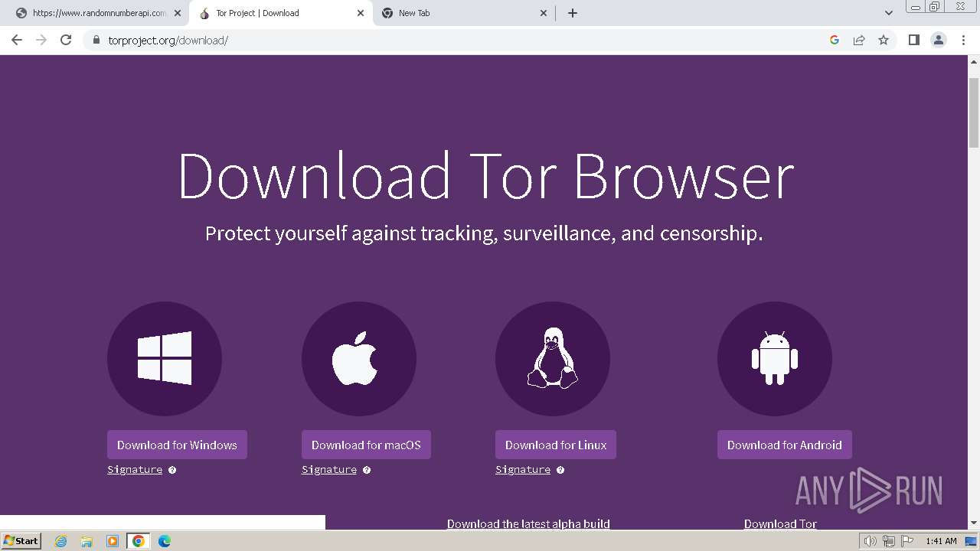980x551 pixels.
Task: Open media player taskbar icon
Action: 113,541
